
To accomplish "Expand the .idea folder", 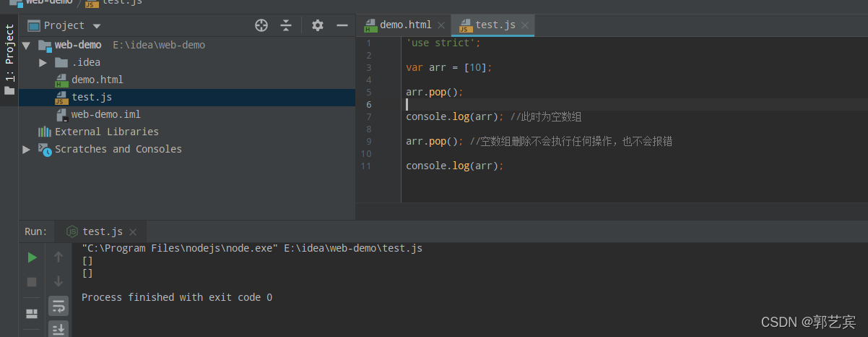I will point(43,62).
